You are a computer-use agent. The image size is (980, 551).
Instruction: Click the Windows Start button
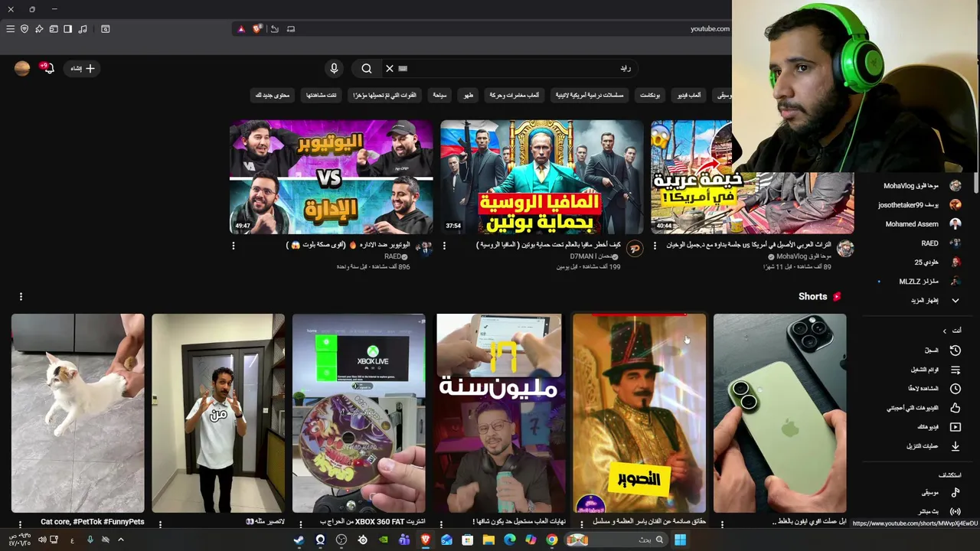[680, 540]
